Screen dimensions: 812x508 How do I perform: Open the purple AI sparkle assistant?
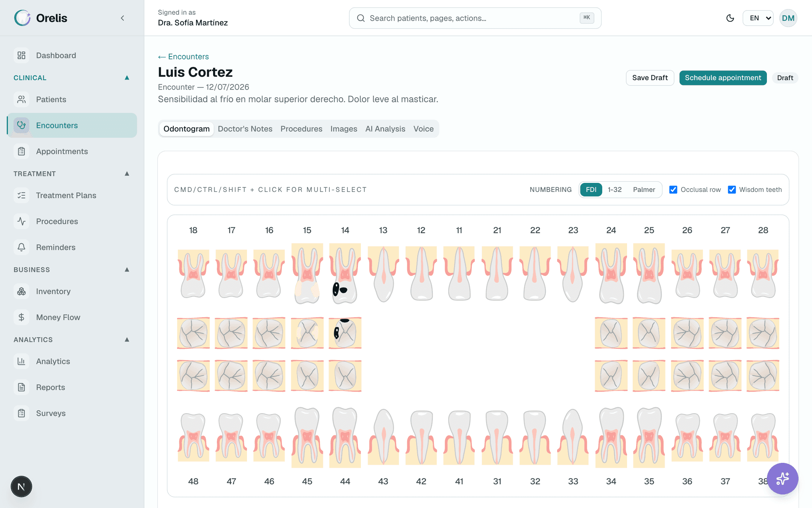[783, 479]
